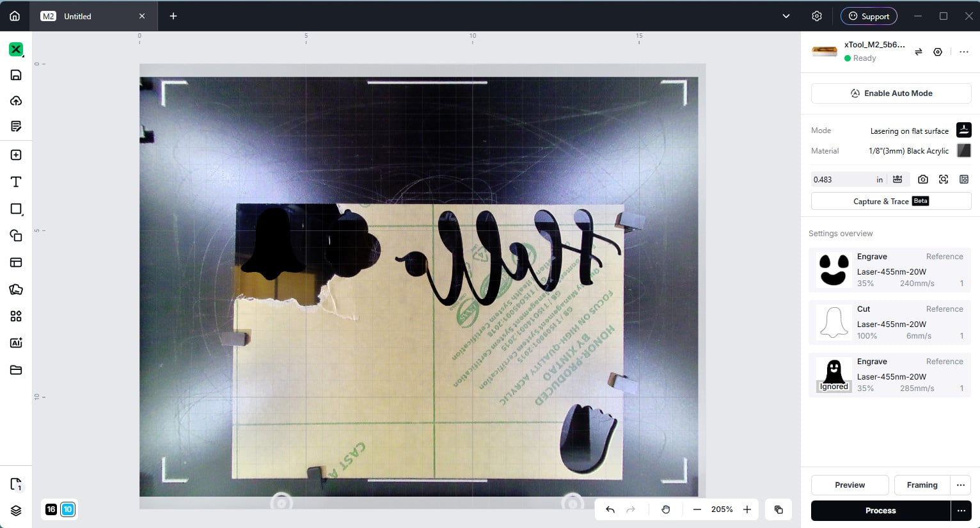The image size is (980, 528).
Task: Open the Support button
Action: point(869,16)
